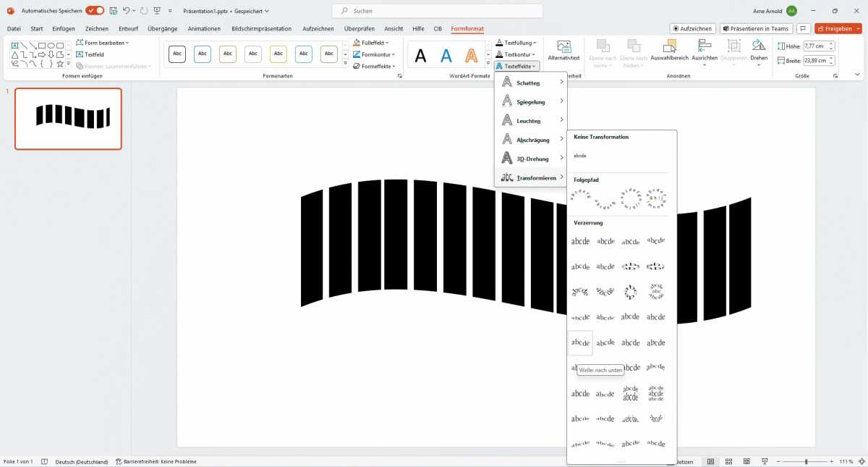Collapse the Texteffekte dropdown
The image size is (868, 467).
click(517, 66)
